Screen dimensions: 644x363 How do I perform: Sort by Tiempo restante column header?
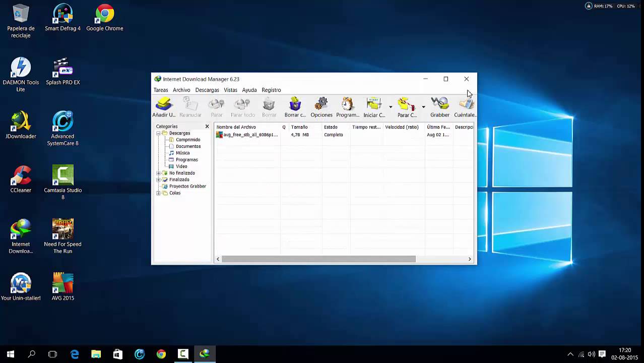[366, 127]
